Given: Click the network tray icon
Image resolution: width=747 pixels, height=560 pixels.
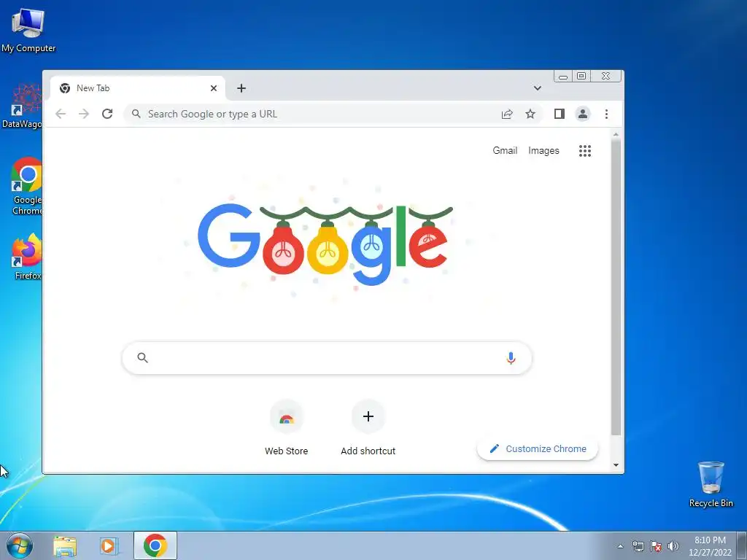Looking at the screenshot, I should click(x=638, y=546).
